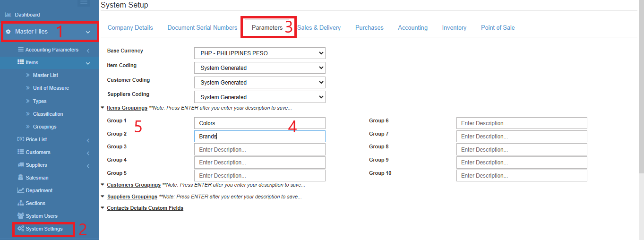The image size is (644, 240).
Task: Click the Sections sitemap icon
Action: pos(20,203)
